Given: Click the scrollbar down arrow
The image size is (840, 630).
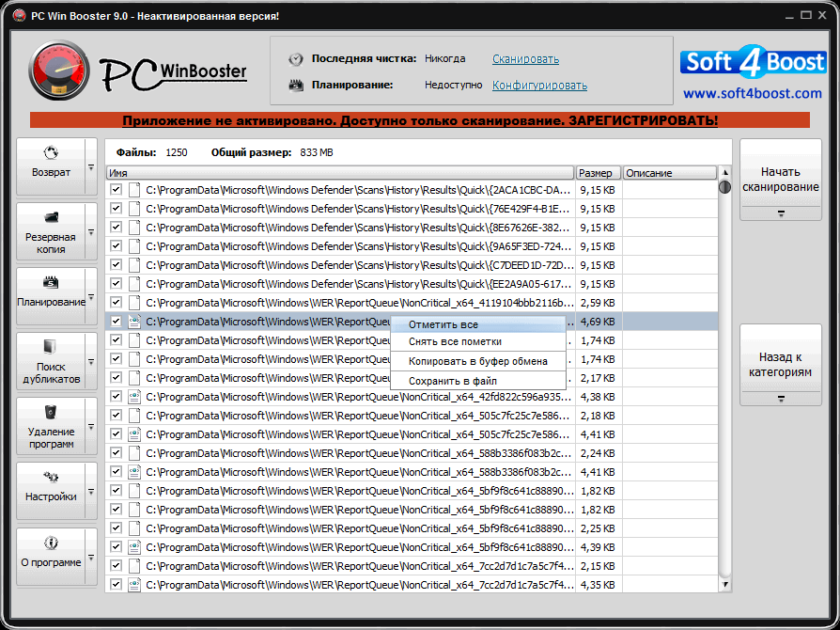Looking at the screenshot, I should coord(724,585).
